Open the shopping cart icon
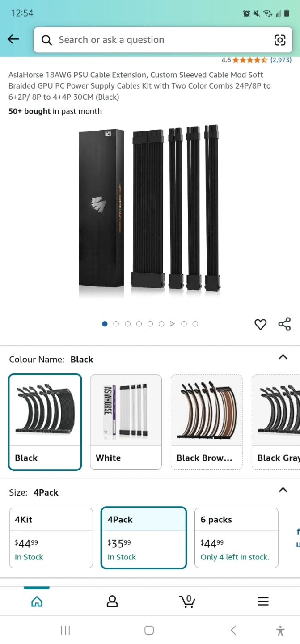This screenshot has width=300, height=644. coord(187,601)
